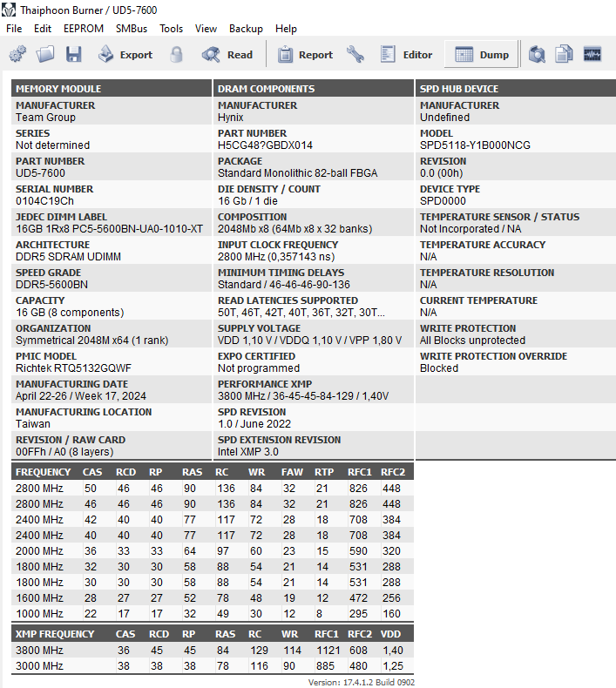Click the Read SPD toolbar button
This screenshot has height=688, width=616.
point(227,54)
